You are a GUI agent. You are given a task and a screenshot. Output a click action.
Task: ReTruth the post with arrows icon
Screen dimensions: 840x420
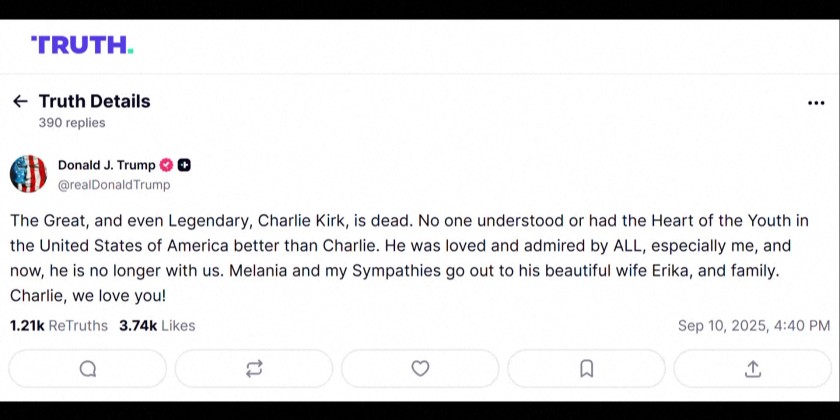click(254, 369)
